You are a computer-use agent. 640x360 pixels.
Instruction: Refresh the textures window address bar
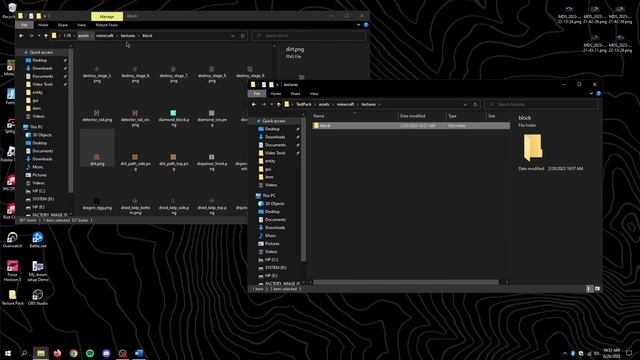pyautogui.click(x=475, y=104)
